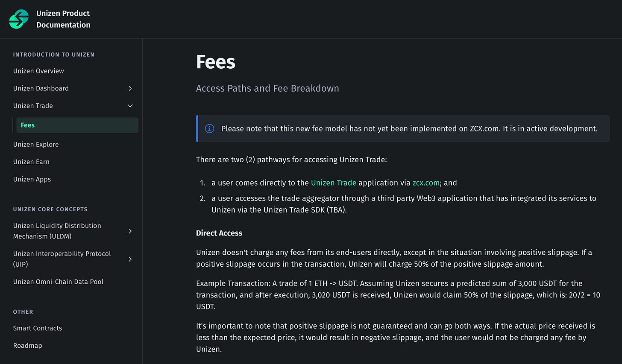This screenshot has height=364, width=622.
Task: Expand Unizen Interoperability Protocol chevron
Action: tap(130, 259)
